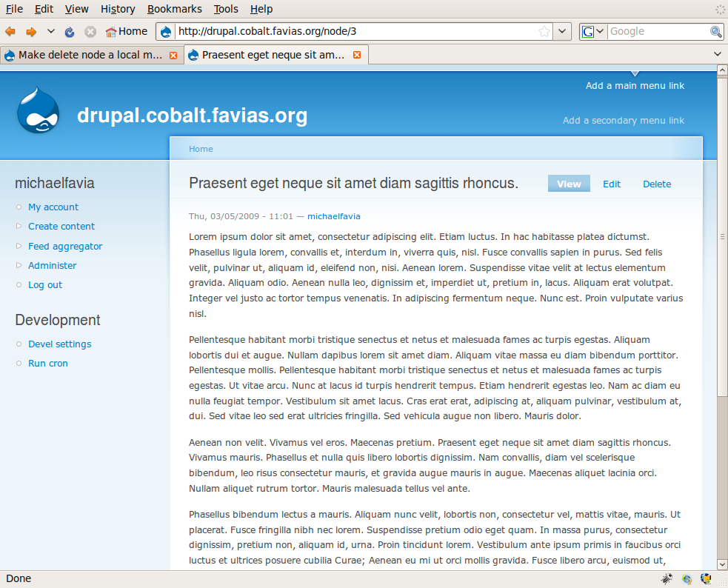Click the search magnifier icon
The width and height of the screenshot is (728, 588).
click(715, 32)
